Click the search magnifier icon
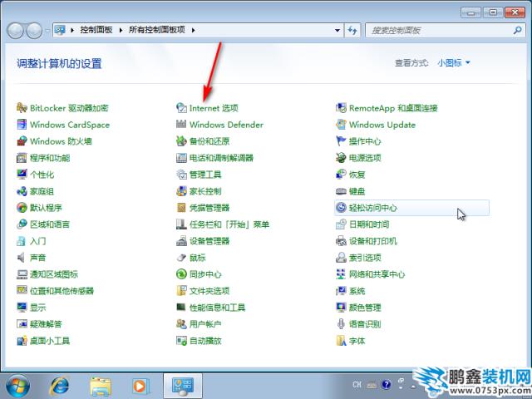The image size is (532, 399). pyautogui.click(x=517, y=30)
